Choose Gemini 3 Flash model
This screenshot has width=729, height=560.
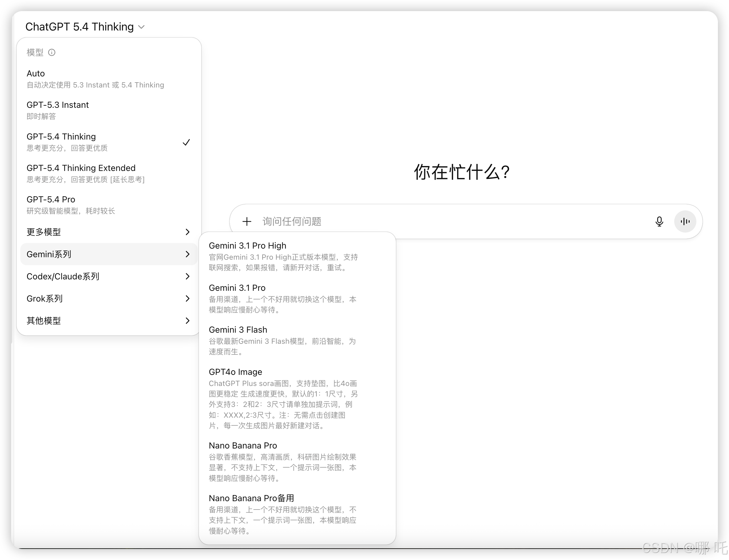pyautogui.click(x=238, y=330)
